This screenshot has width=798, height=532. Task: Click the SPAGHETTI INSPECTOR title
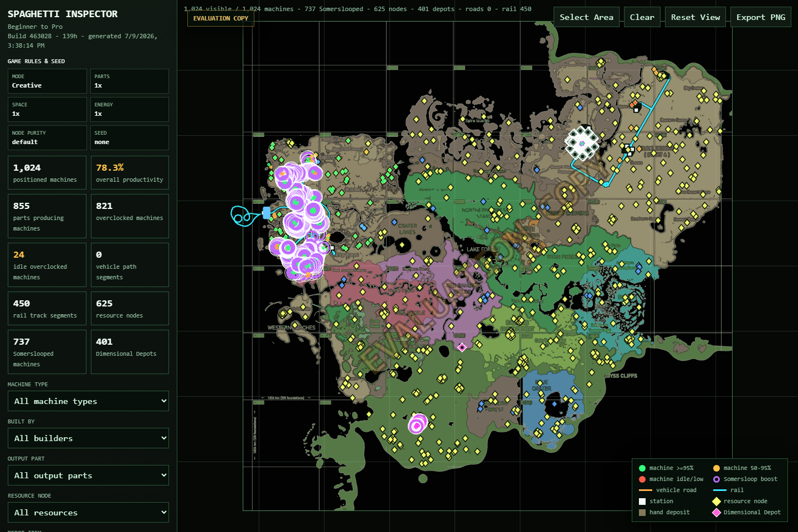click(63, 14)
